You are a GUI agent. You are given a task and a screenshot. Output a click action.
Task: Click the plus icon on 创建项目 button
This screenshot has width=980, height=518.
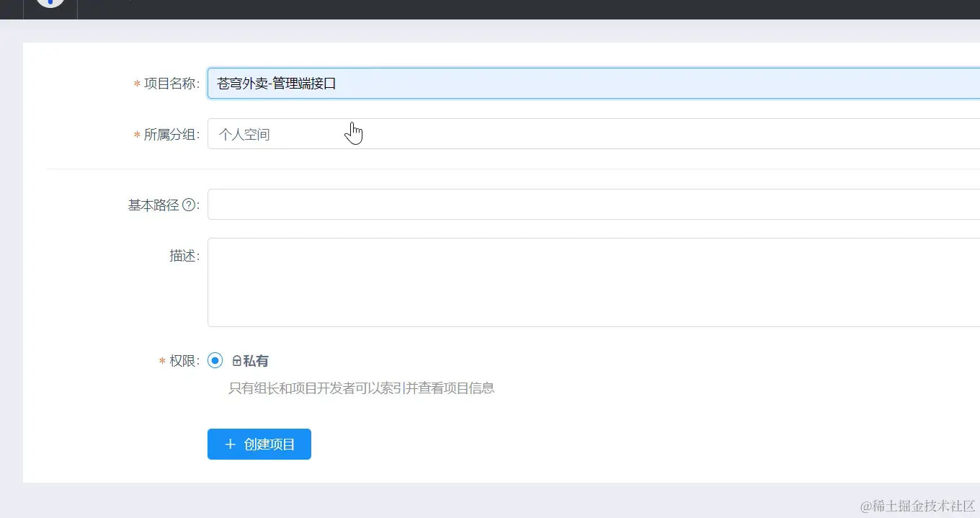tap(231, 445)
